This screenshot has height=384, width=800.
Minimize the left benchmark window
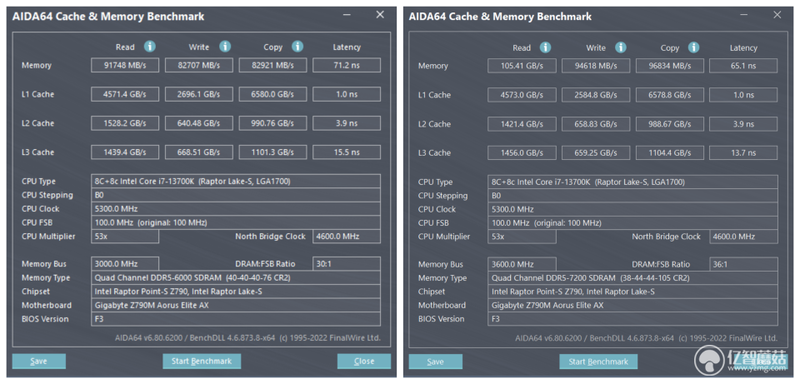347,15
